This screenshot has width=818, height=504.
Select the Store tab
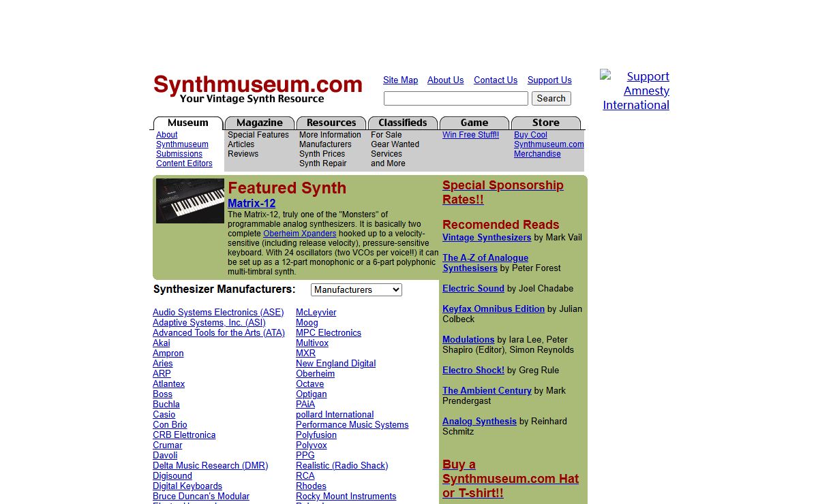pos(546,123)
